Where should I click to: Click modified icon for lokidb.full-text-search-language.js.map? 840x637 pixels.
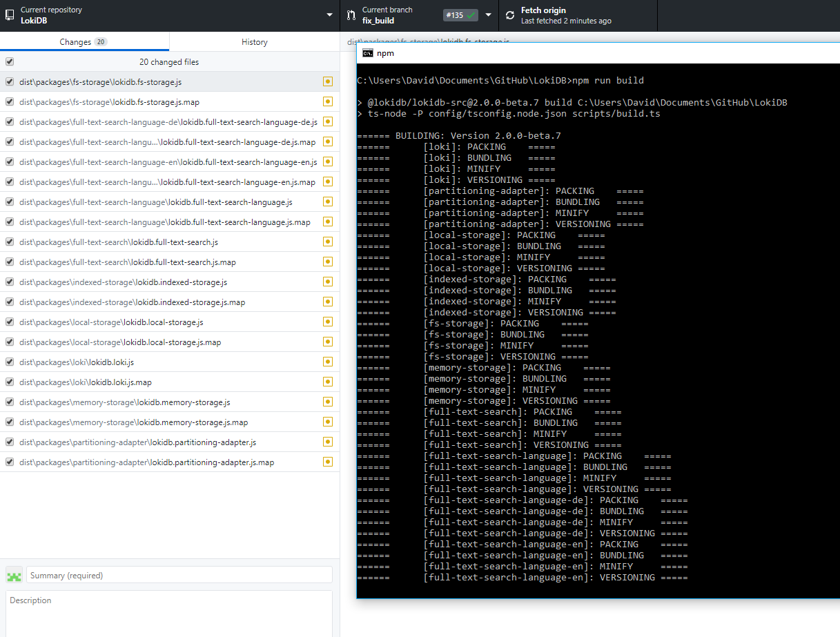327,222
